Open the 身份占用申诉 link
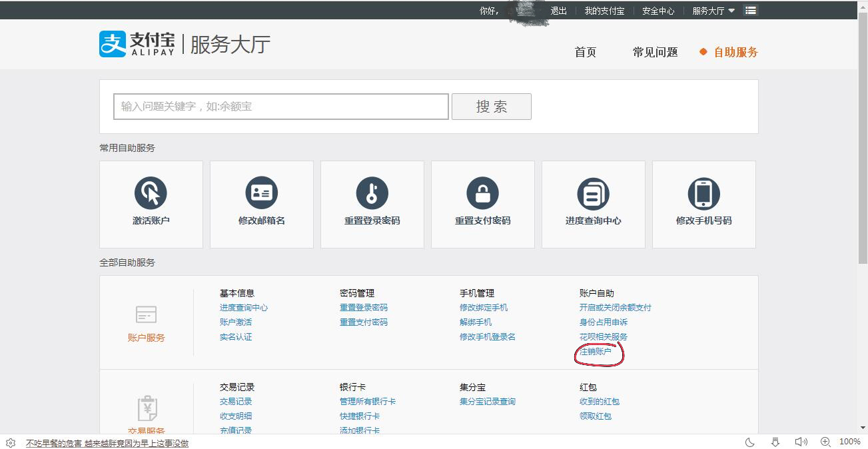 click(x=604, y=322)
